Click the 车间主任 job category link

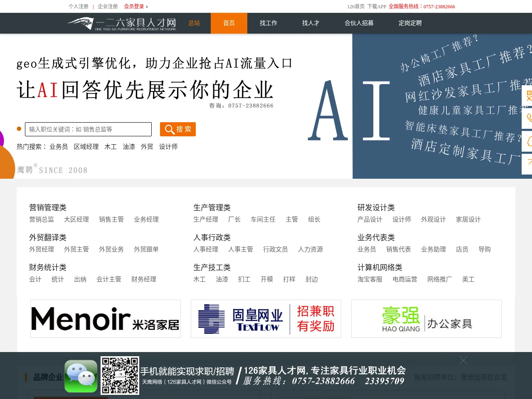263,219
